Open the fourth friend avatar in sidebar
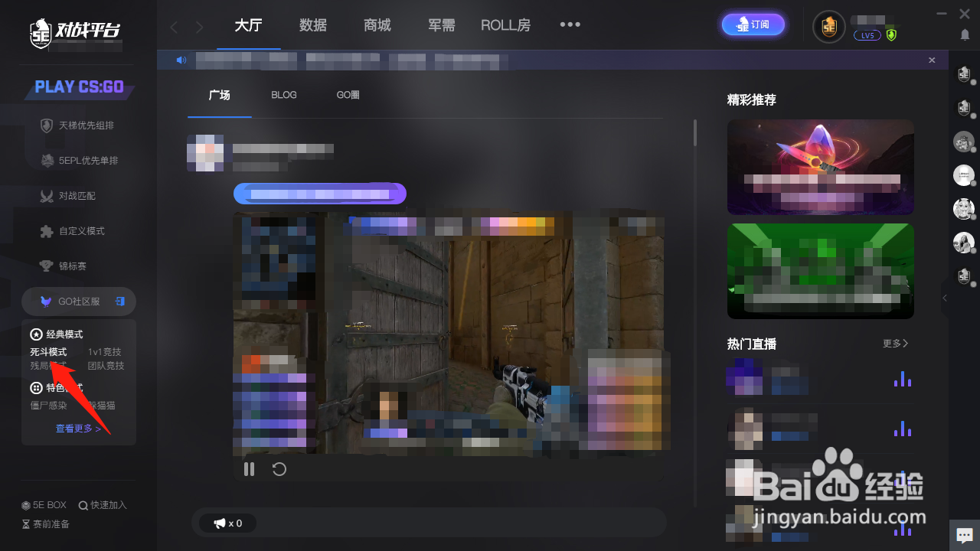Viewport: 980px width, 551px height. (964, 175)
